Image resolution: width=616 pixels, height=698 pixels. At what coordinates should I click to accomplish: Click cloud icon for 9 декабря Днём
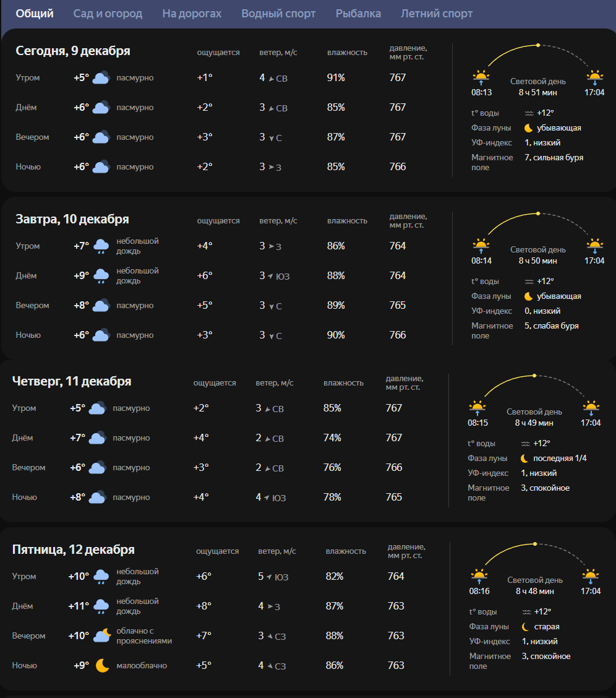pos(101,107)
